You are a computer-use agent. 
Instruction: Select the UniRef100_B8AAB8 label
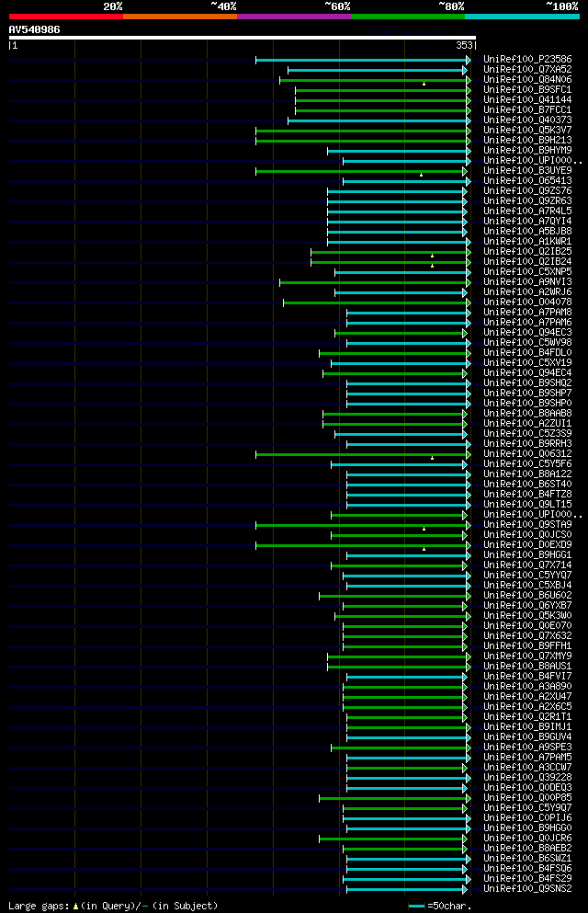(527, 414)
